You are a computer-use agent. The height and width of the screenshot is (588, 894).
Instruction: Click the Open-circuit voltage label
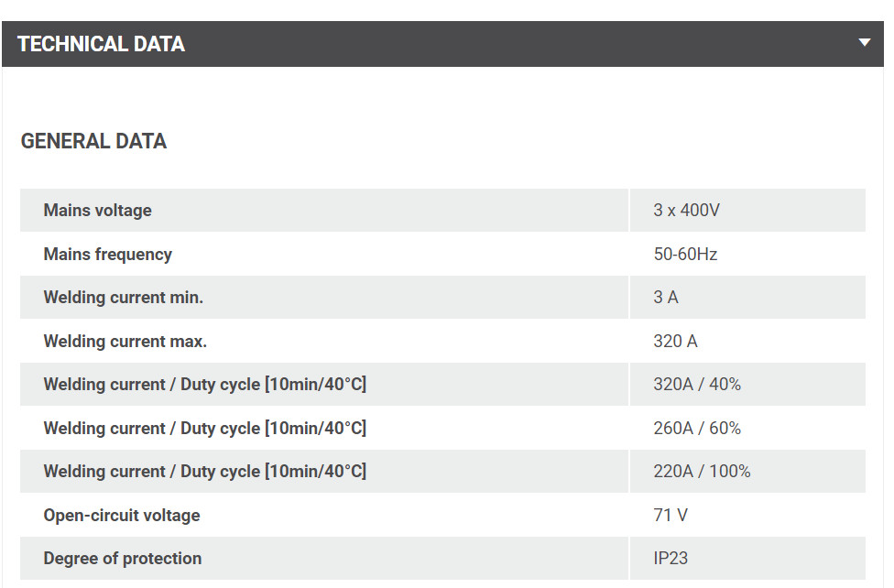[122, 516]
